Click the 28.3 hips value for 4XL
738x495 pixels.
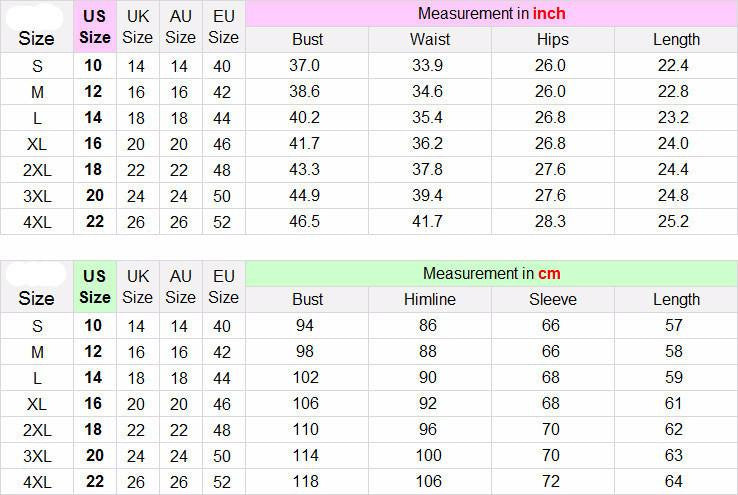550,221
